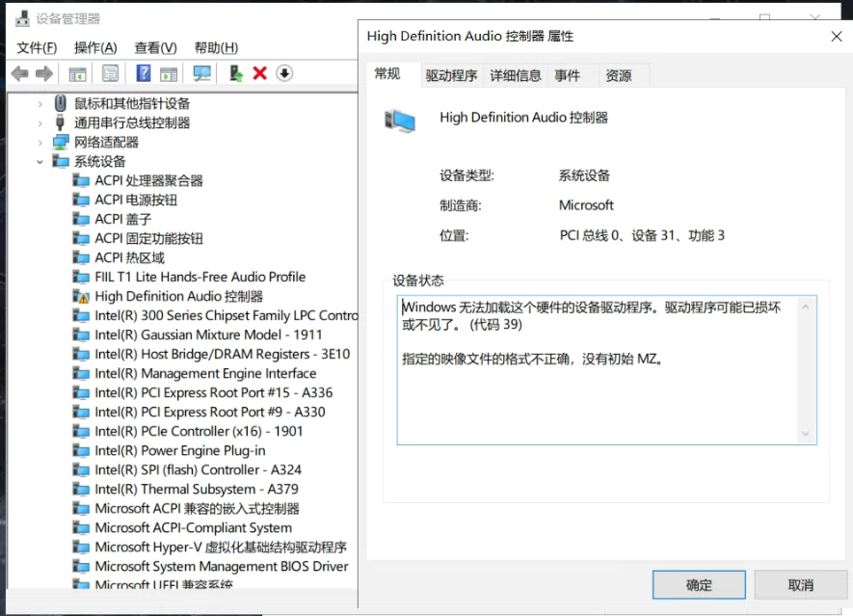Click the device icon beside Microsoft System Management BIOS Driver

pos(81,567)
